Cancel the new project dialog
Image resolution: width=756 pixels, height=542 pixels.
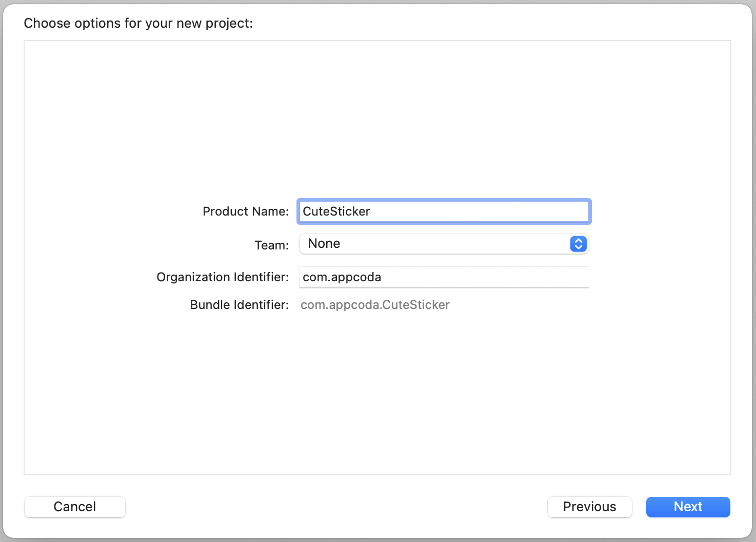75,507
